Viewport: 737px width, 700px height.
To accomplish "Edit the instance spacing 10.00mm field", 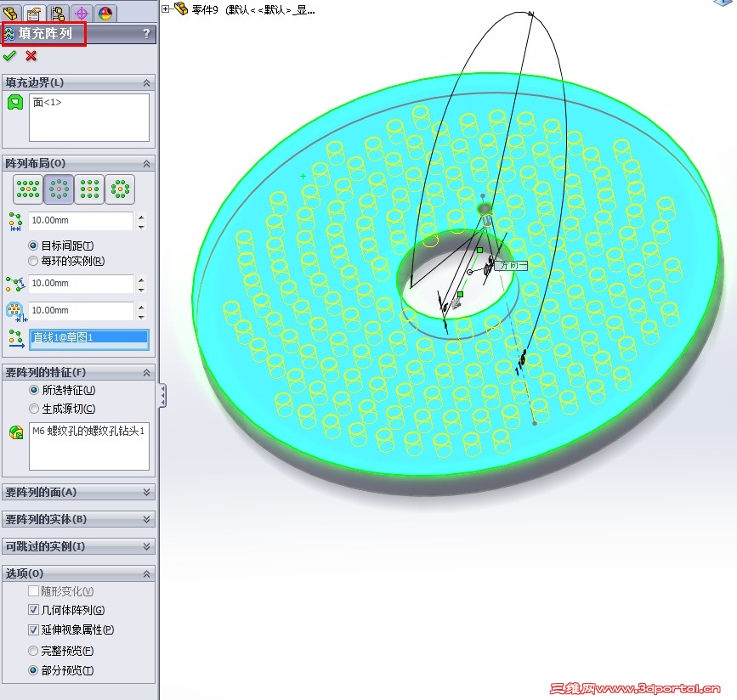I will 81,283.
